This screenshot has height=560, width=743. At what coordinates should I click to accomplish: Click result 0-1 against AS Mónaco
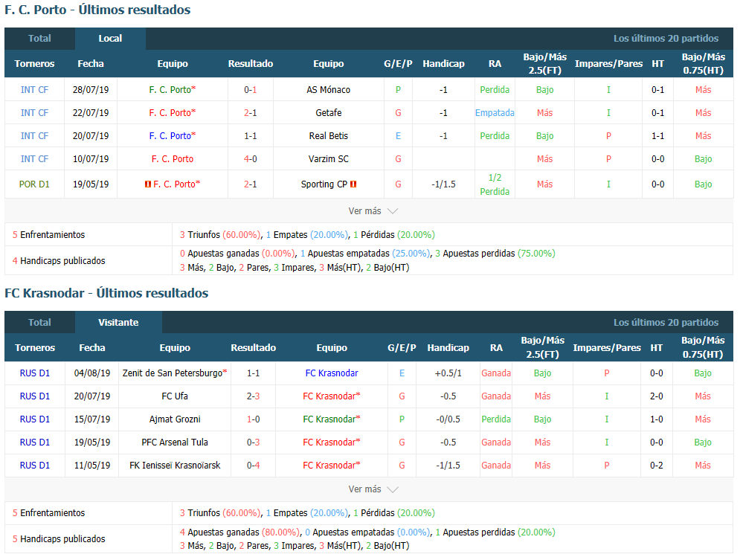point(250,89)
